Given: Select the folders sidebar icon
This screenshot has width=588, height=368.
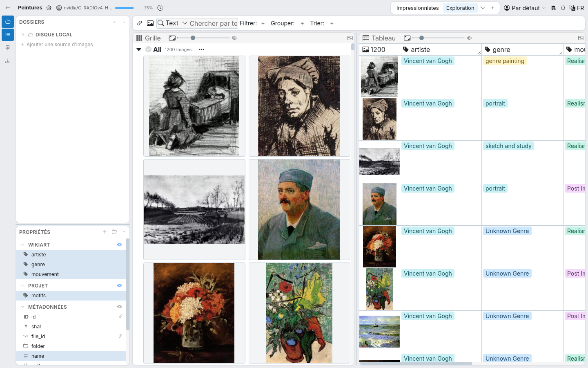Looking at the screenshot, I should point(8,22).
